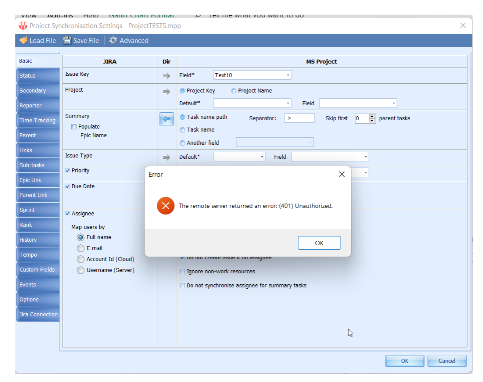This screenshot has width=483, height=382.
Task: Click the Separator input field
Action: point(299,118)
